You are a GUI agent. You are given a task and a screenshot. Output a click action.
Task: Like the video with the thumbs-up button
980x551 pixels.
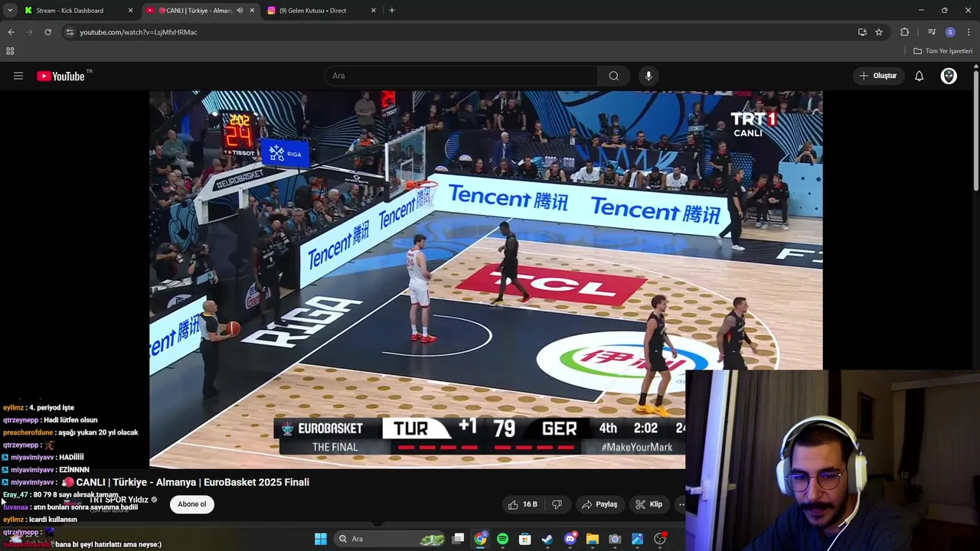click(x=523, y=504)
